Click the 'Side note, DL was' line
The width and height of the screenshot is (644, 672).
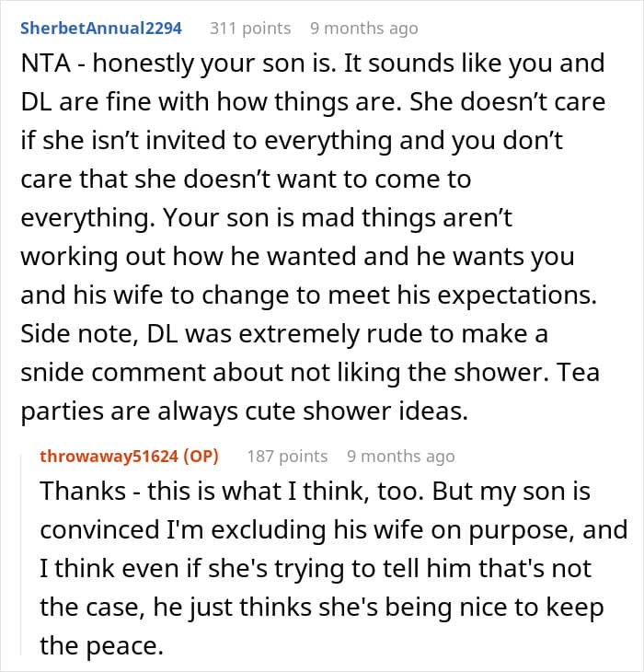pos(284,334)
